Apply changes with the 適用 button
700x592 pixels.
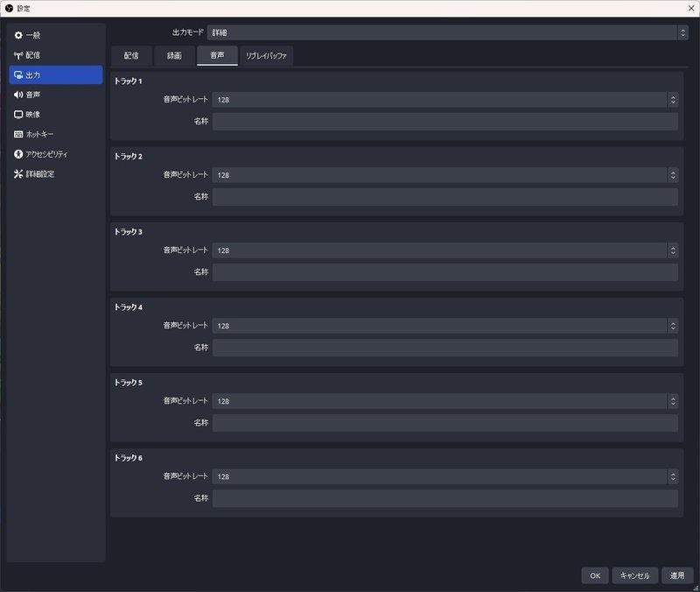coord(676,575)
